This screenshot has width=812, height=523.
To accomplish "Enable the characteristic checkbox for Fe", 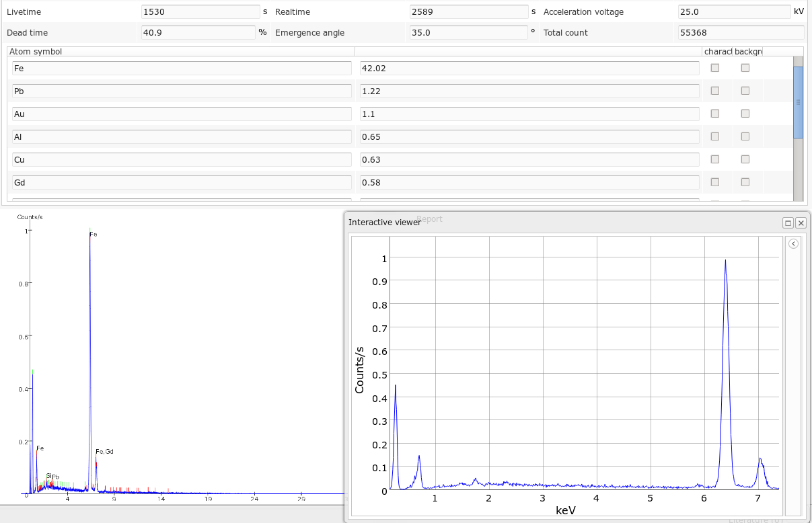I will click(715, 68).
